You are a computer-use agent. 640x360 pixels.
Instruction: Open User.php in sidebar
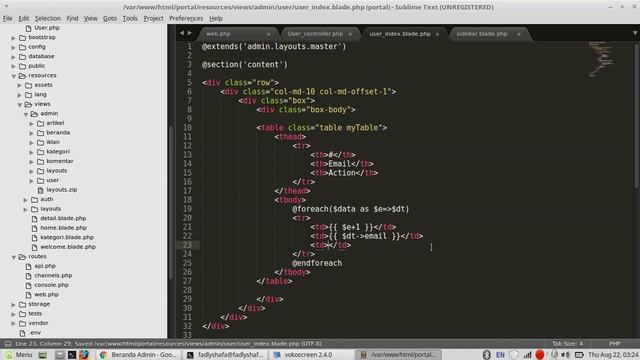point(47,28)
